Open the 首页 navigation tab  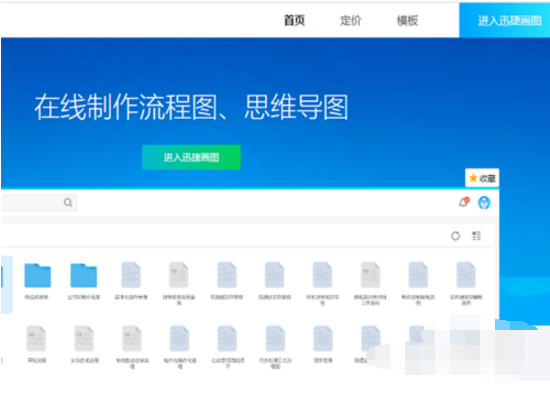(x=294, y=20)
